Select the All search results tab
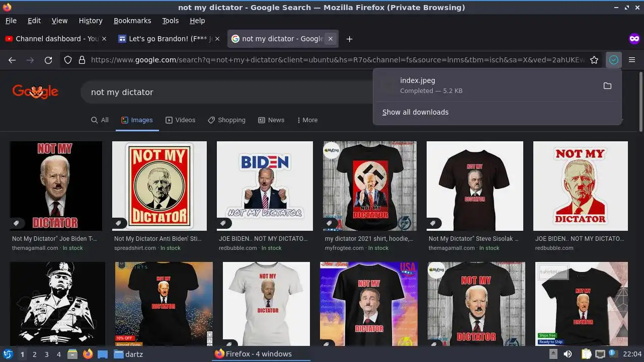 pyautogui.click(x=100, y=120)
